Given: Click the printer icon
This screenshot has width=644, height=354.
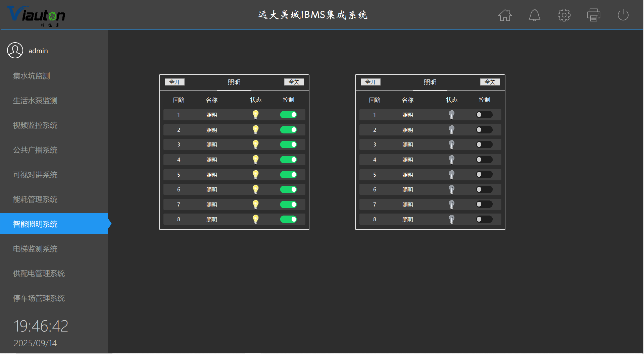Looking at the screenshot, I should (x=593, y=15).
